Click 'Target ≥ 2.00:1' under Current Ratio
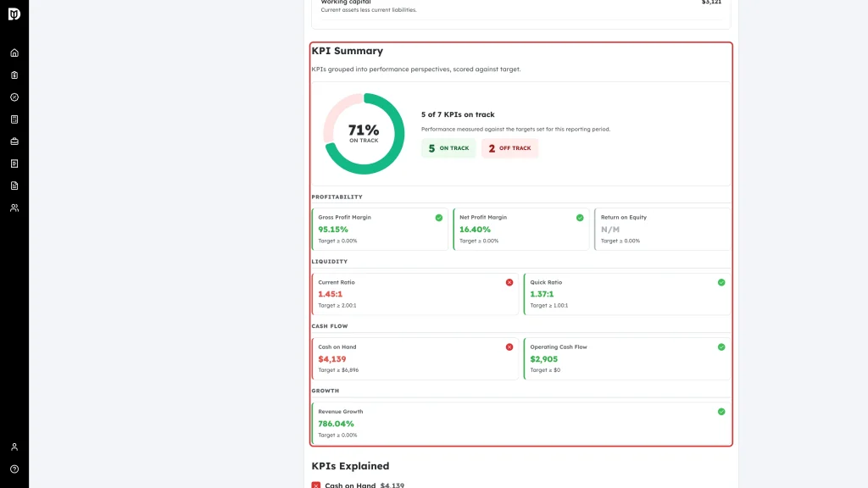868x488 pixels. pos(337,305)
